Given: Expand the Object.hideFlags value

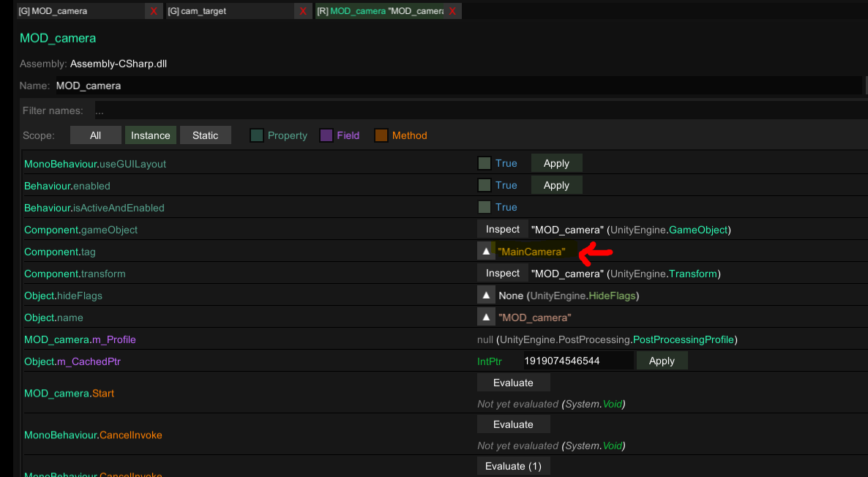Looking at the screenshot, I should coord(486,295).
